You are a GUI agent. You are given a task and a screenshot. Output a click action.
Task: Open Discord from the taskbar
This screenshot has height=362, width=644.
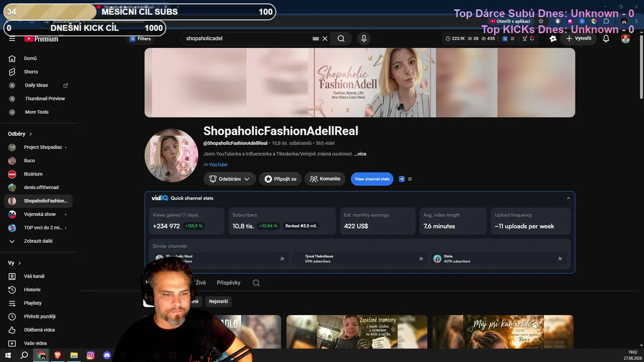[107, 355]
